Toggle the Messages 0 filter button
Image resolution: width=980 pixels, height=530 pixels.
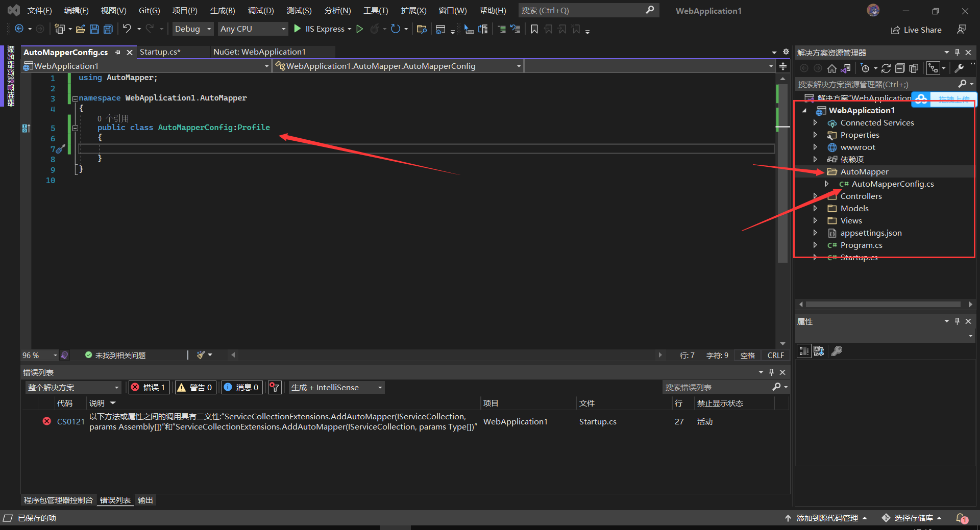pyautogui.click(x=242, y=388)
